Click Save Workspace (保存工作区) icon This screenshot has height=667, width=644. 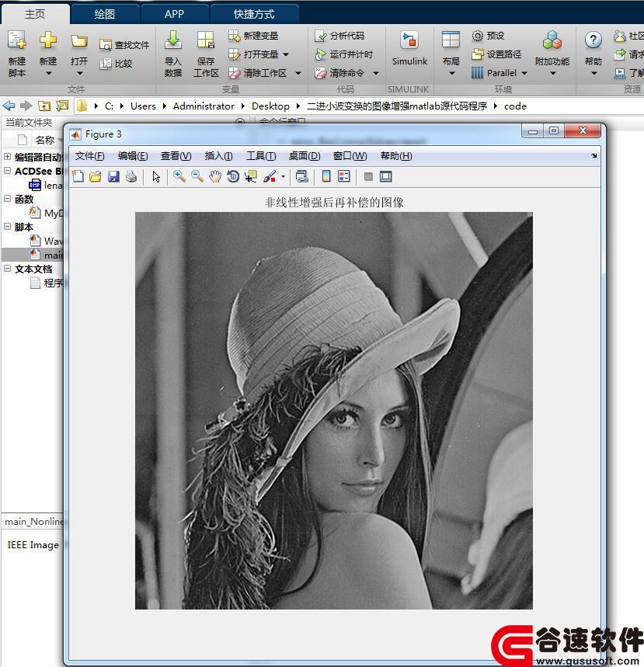(206, 40)
